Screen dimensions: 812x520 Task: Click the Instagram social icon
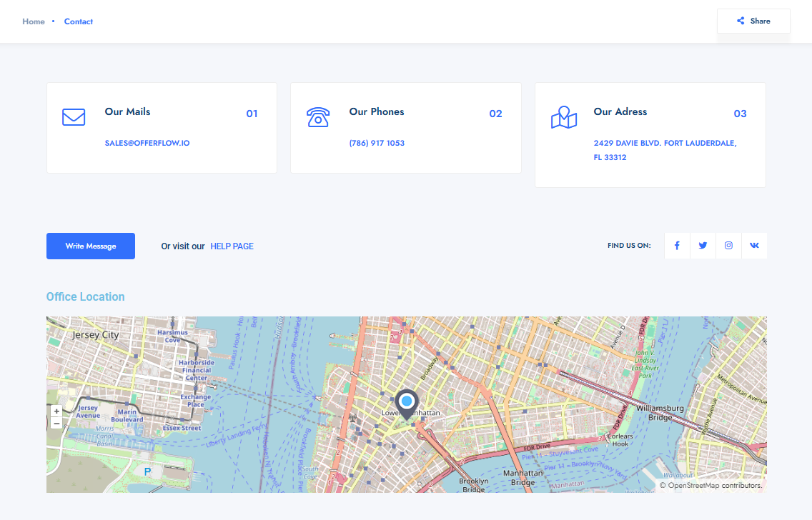pyautogui.click(x=728, y=246)
